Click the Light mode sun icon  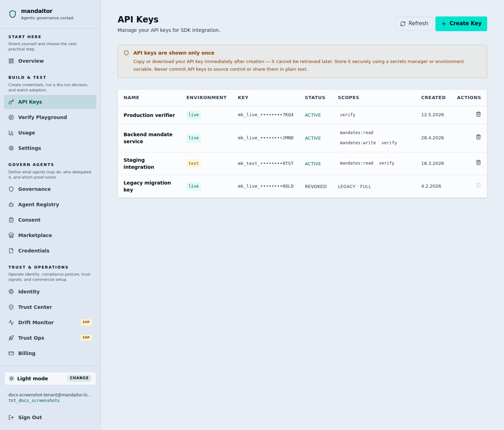12,379
